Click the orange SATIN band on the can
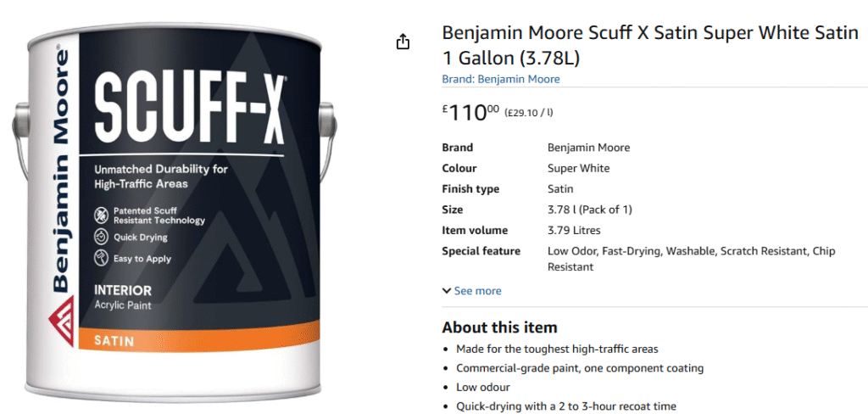The height and width of the screenshot is (414, 868). point(199,337)
